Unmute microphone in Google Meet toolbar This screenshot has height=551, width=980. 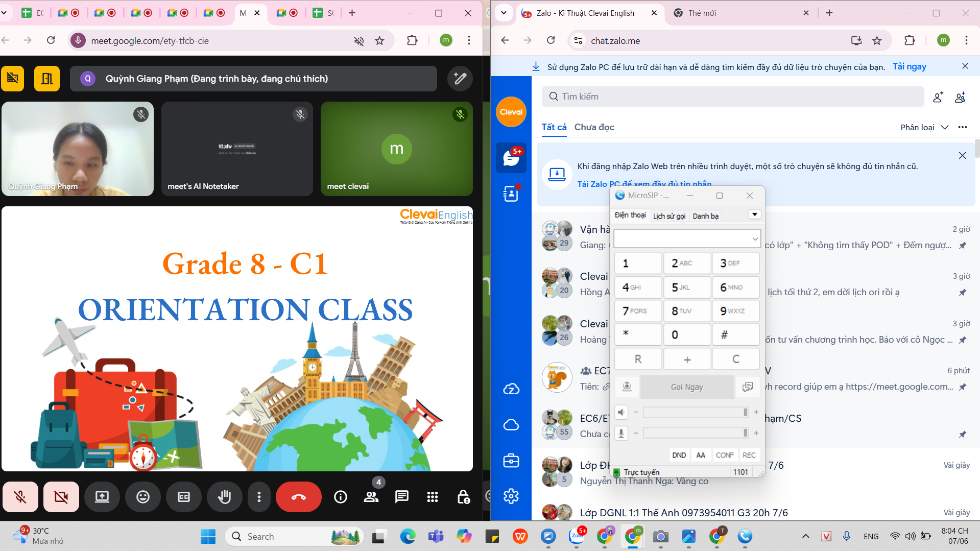pos(20,496)
